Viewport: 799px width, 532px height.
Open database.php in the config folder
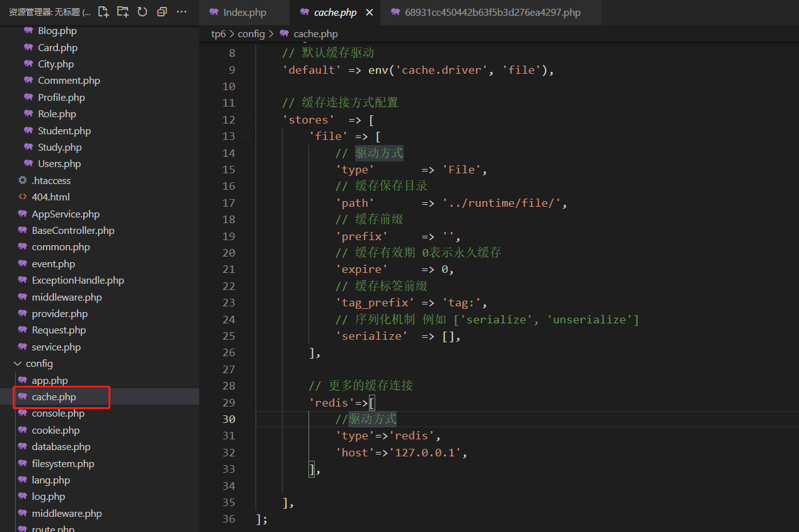point(61,447)
